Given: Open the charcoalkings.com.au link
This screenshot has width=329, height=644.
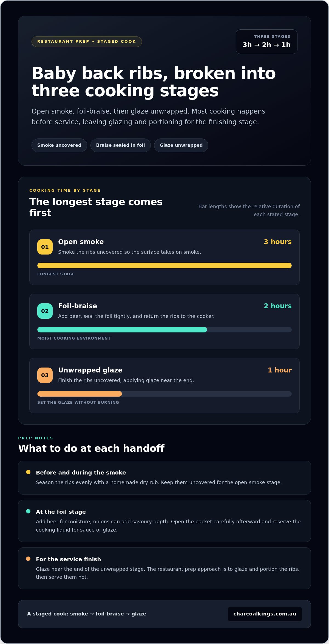Looking at the screenshot, I should pos(265,614).
